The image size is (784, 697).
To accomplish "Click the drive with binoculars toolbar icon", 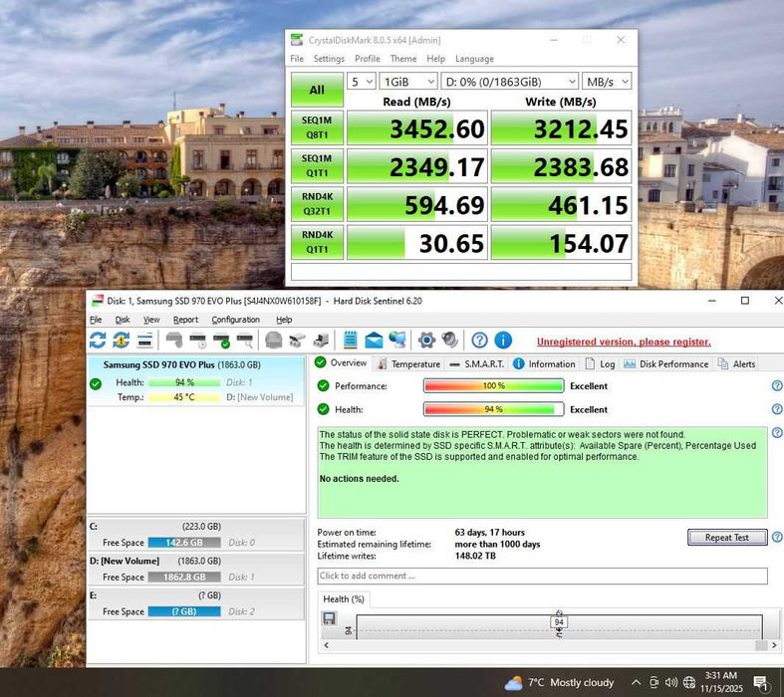I will [297, 341].
